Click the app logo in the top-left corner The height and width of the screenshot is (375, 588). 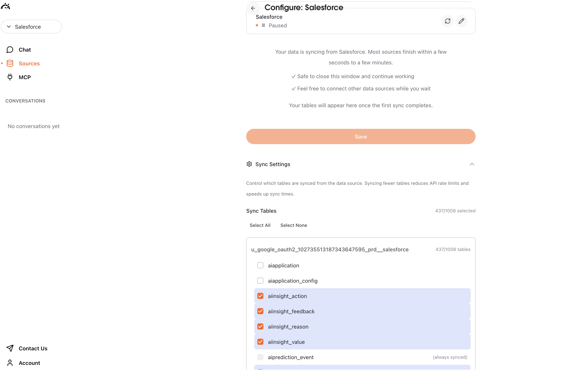click(5, 6)
